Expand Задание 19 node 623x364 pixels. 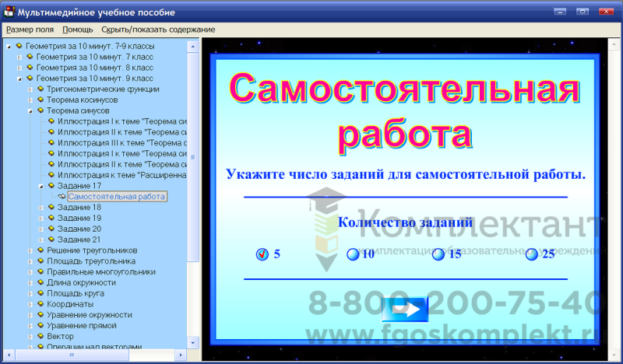click(x=40, y=218)
